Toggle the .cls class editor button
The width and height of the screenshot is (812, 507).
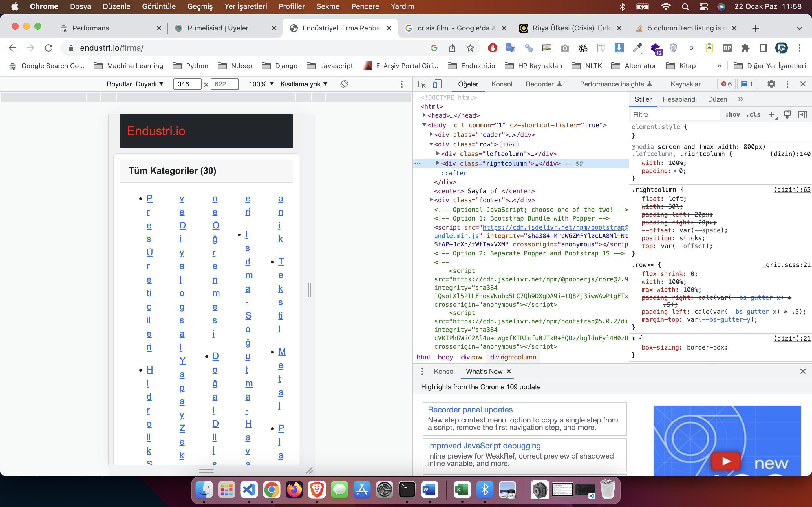pos(753,115)
